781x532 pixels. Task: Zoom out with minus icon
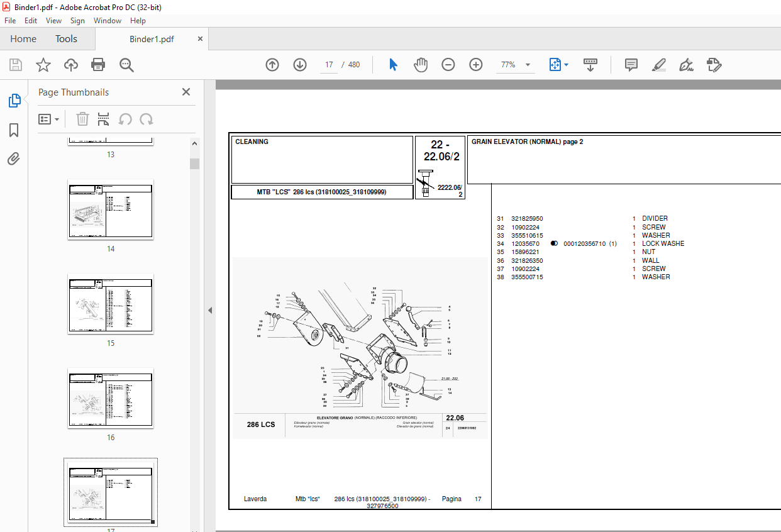point(448,65)
